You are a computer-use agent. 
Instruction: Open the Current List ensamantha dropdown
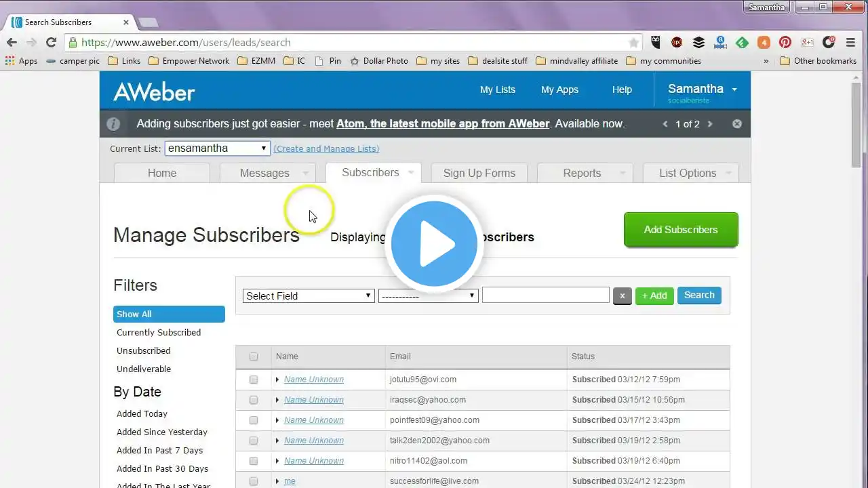pyautogui.click(x=217, y=148)
